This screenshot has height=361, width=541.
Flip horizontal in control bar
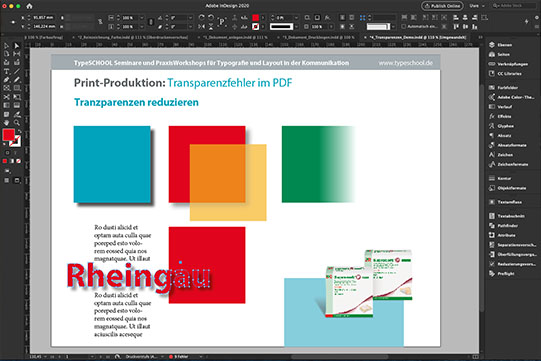tap(202, 27)
